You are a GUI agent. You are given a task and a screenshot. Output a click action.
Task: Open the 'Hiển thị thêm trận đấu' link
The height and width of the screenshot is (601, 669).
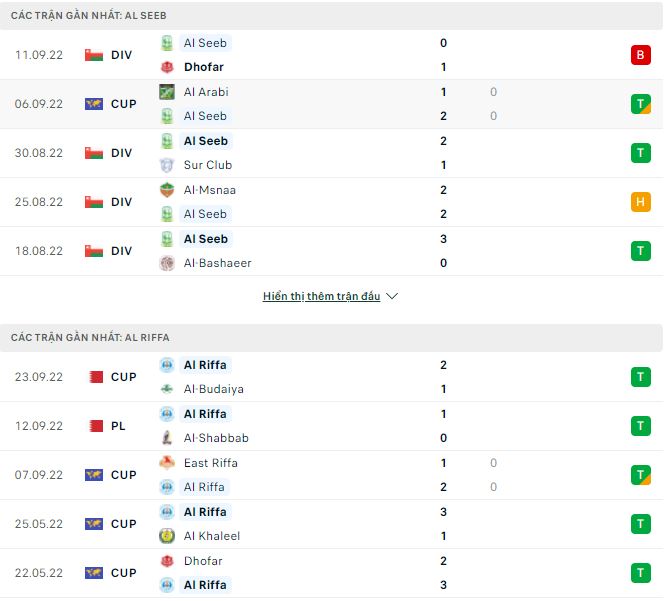click(x=321, y=297)
